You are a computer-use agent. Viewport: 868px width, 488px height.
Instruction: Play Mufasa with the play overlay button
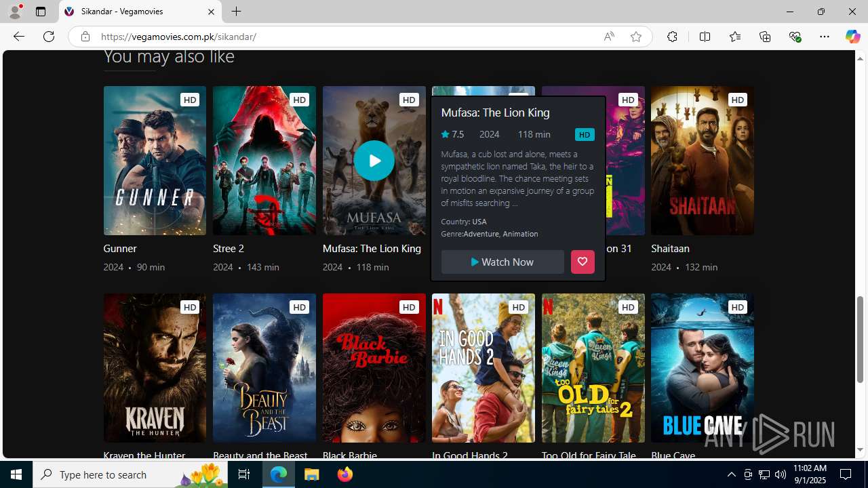(x=374, y=161)
